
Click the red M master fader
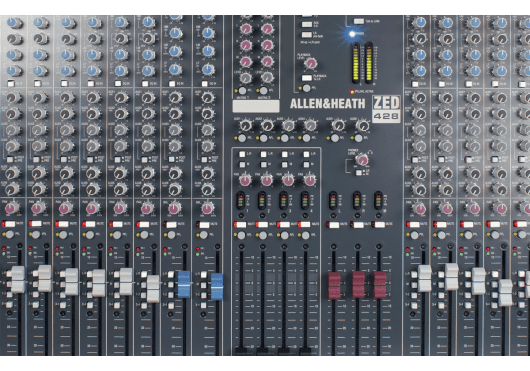pos(380,285)
